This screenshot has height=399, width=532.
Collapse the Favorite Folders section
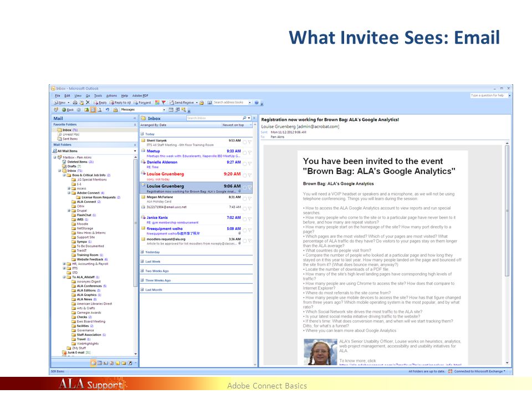(x=135, y=125)
